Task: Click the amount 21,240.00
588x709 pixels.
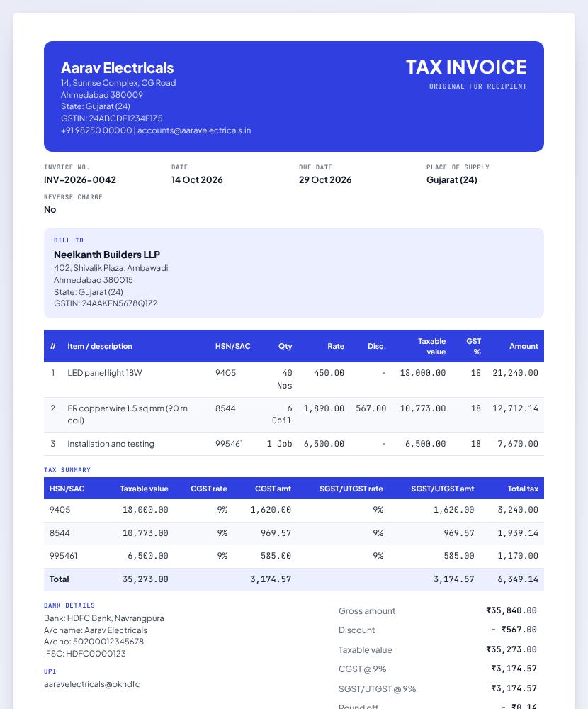Action: point(515,373)
